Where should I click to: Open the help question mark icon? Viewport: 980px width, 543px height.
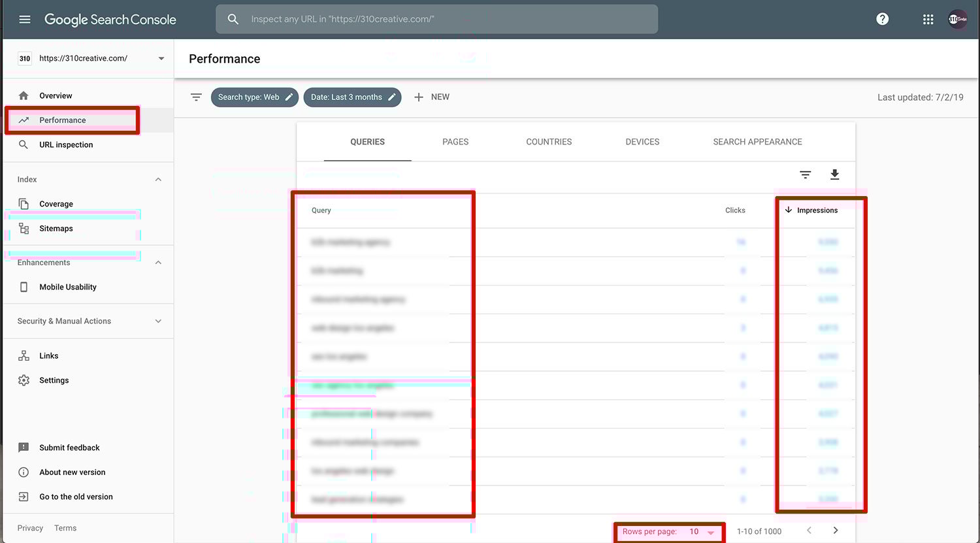click(x=882, y=20)
